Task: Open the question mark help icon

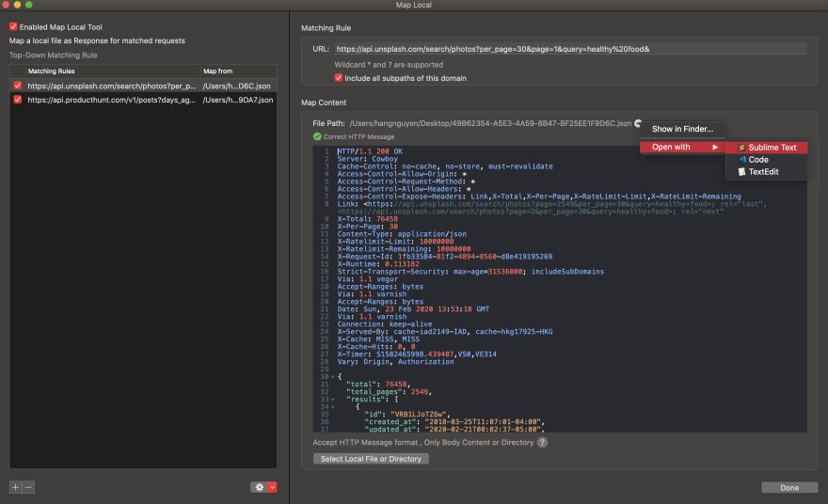Action: tap(542, 442)
